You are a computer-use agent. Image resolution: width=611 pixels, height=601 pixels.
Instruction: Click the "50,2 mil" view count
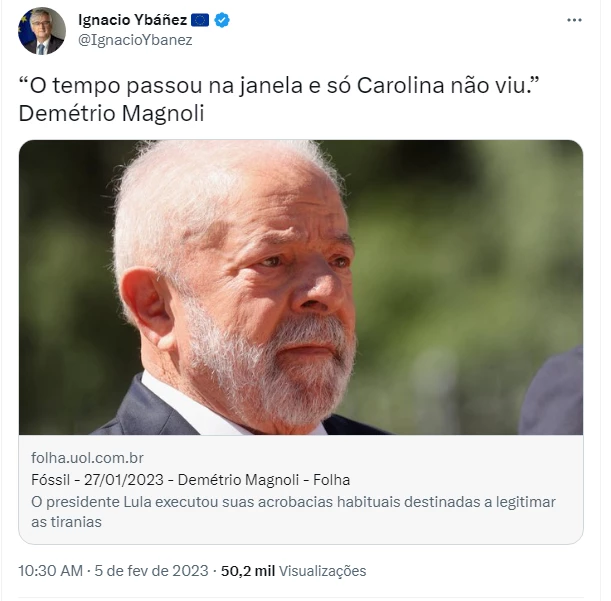point(248,571)
